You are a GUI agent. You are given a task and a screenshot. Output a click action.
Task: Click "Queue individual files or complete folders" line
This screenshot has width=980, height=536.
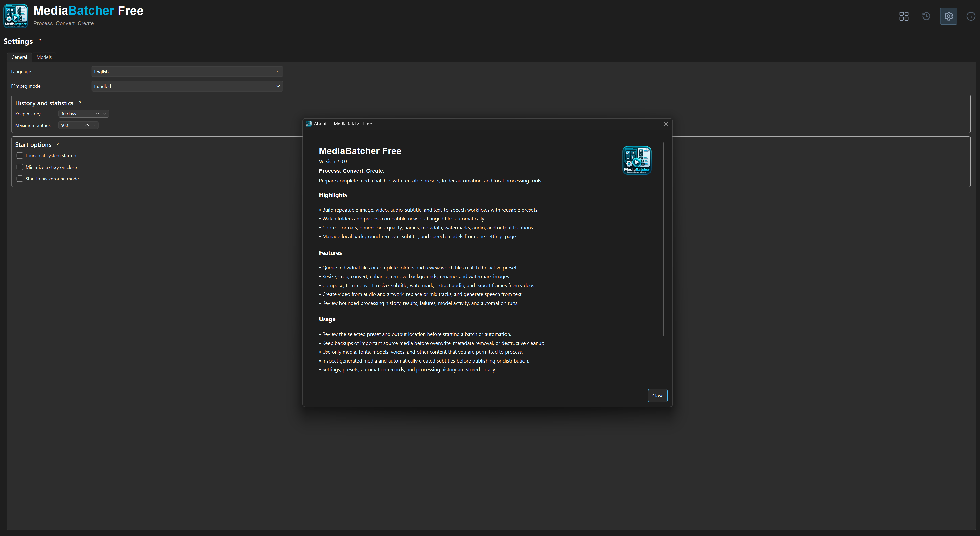point(419,268)
